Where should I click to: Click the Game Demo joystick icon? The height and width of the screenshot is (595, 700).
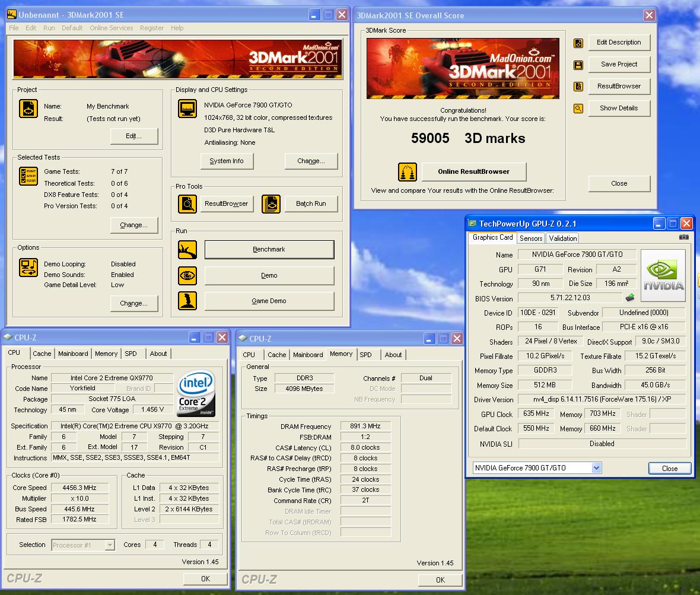(187, 301)
